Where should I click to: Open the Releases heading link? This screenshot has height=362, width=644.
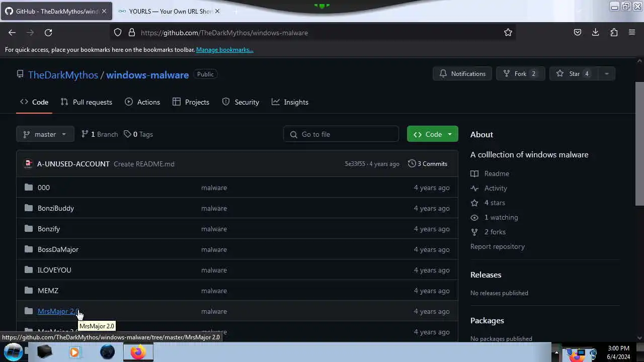(486, 275)
